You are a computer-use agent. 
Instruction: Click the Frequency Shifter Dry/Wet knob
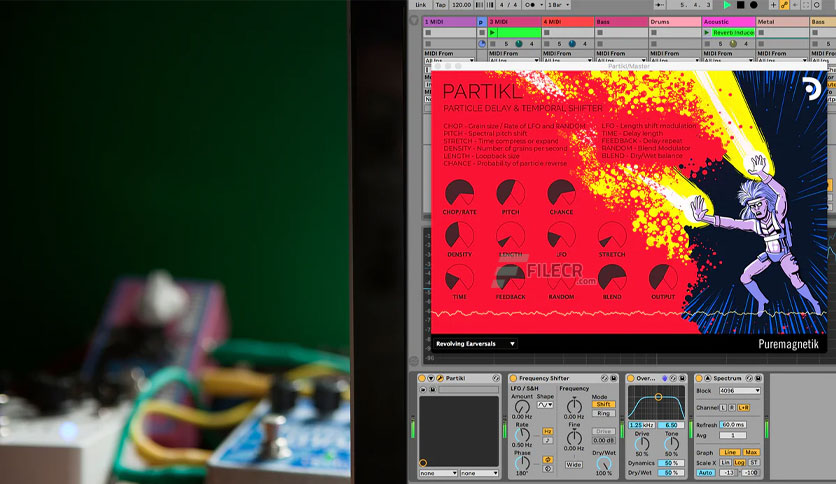604,464
